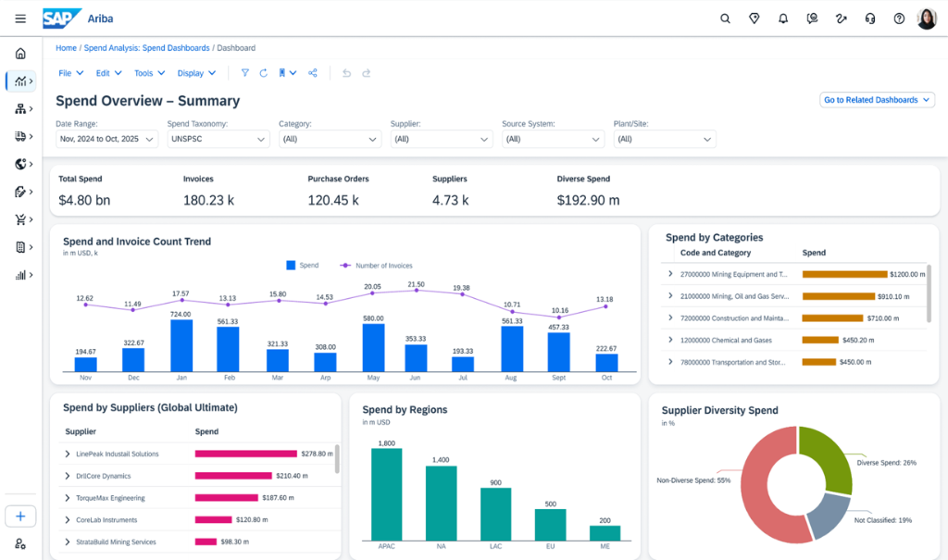The image size is (948, 560).
Task: Open the help question mark icon
Action: (899, 19)
